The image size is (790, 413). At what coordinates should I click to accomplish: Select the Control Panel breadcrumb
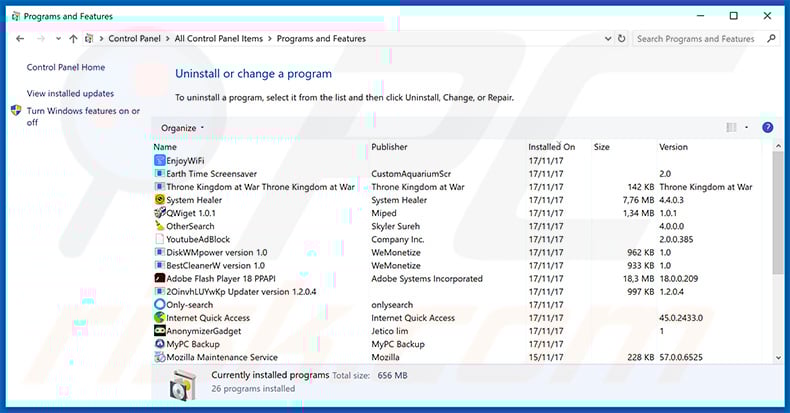[134, 39]
